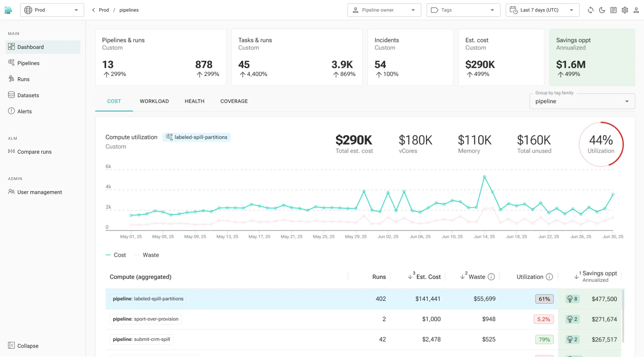Open Compare runs in the sidebar
Viewport: 644px width, 357px height.
pos(34,152)
